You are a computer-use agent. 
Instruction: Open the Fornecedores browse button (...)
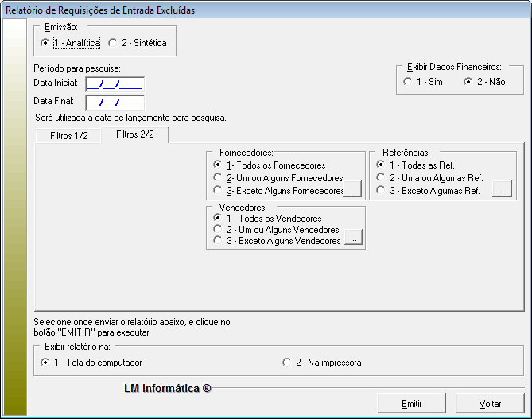[353, 189]
